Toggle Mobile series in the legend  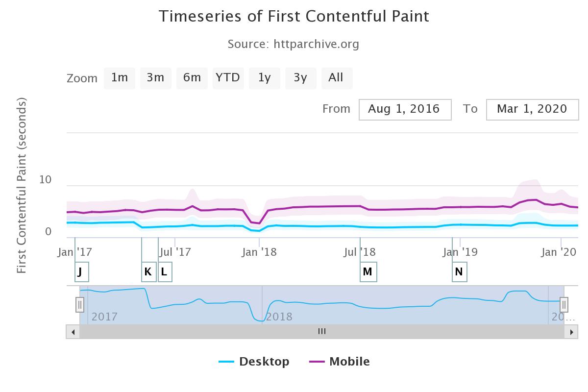340,362
